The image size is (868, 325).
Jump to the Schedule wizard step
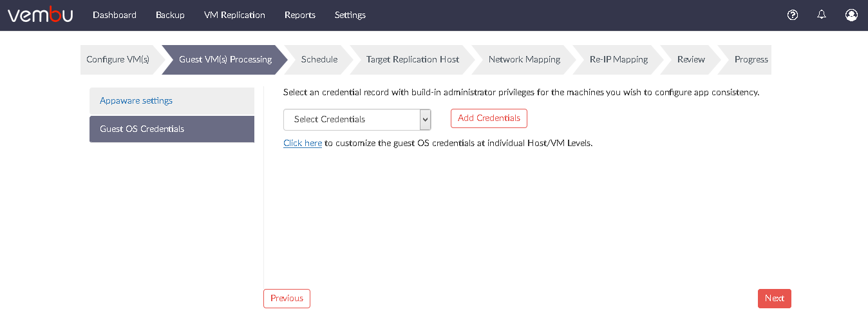[x=319, y=59]
